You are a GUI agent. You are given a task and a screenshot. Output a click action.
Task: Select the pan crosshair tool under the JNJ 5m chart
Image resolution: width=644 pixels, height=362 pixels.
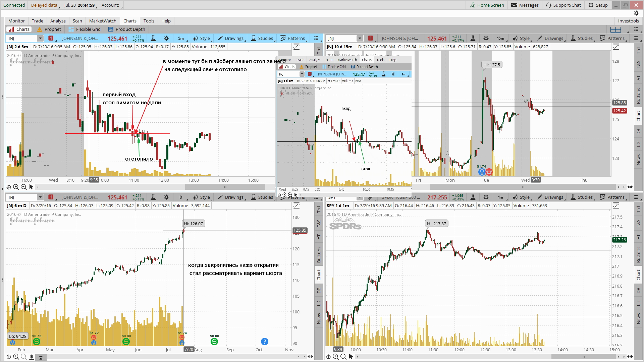(9, 187)
